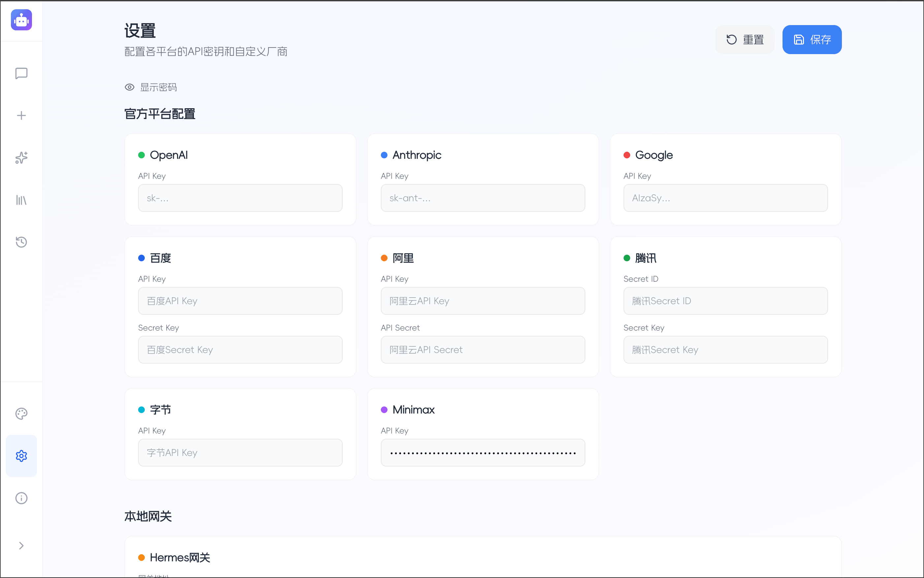Click the Minimax card title
The width and height of the screenshot is (924, 578).
pyautogui.click(x=414, y=410)
